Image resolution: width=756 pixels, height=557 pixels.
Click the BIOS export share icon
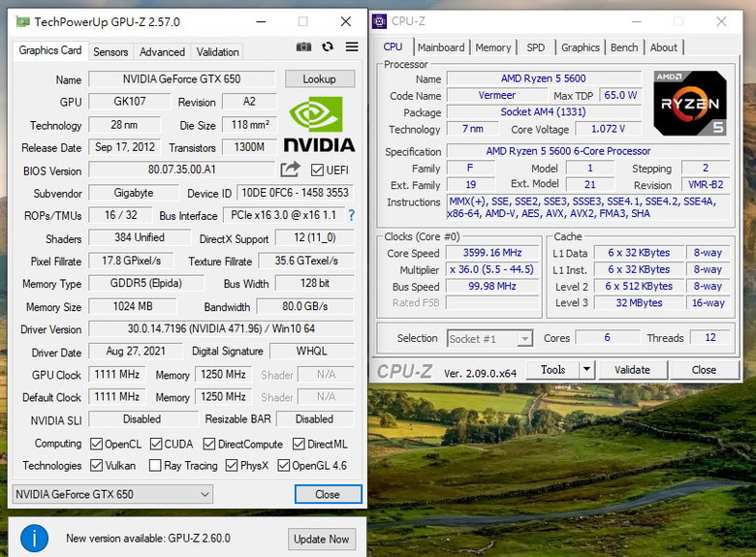click(x=290, y=170)
